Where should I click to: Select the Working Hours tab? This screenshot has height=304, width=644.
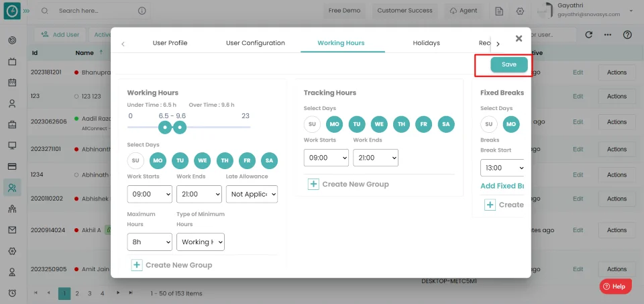click(341, 43)
